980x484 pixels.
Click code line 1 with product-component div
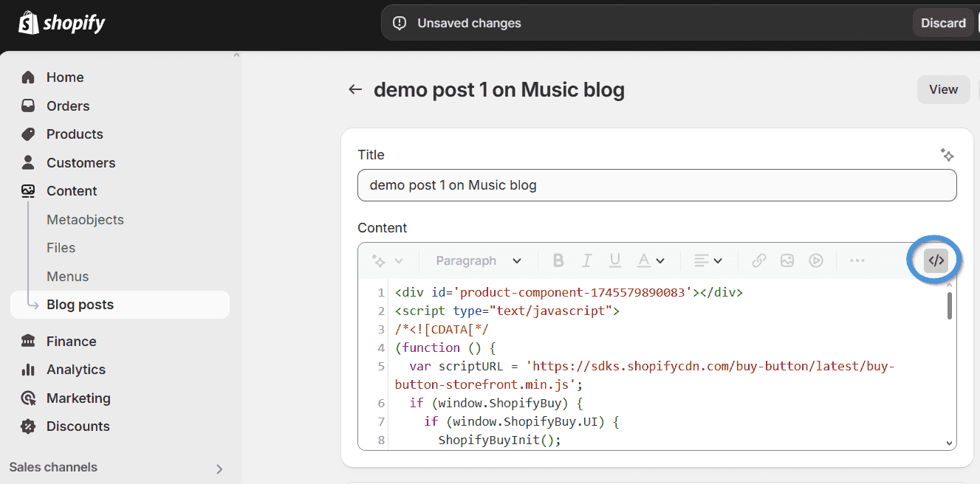(x=569, y=292)
